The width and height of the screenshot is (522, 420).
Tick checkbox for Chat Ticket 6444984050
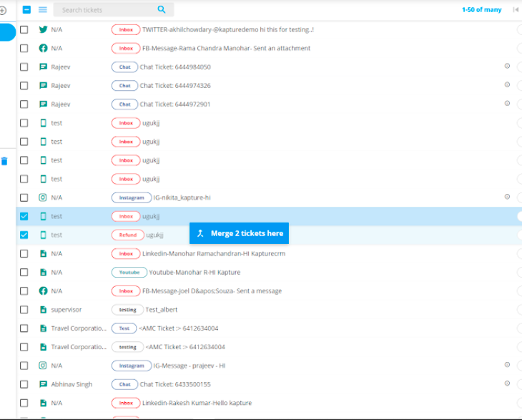pyautogui.click(x=24, y=67)
